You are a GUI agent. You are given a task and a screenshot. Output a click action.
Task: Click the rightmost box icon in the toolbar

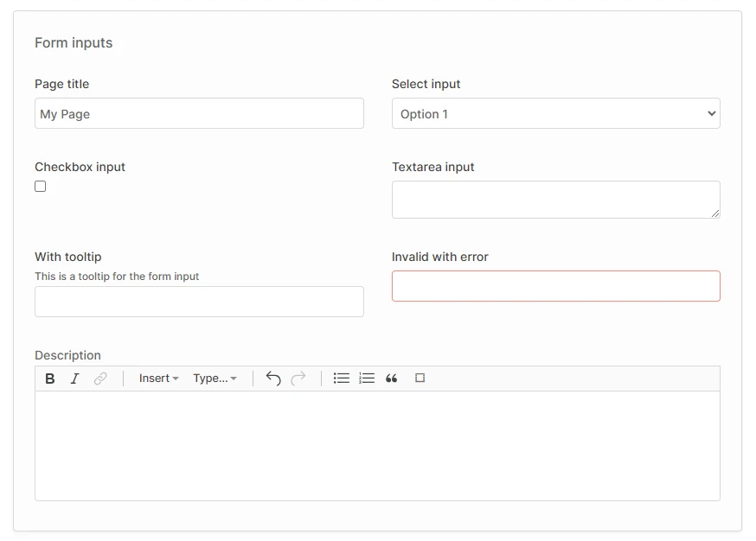418,378
